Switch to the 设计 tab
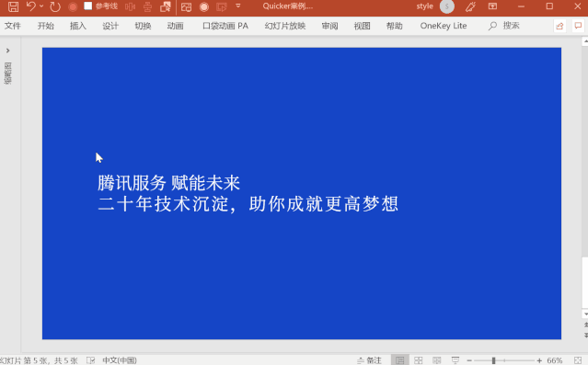The width and height of the screenshot is (588, 365). point(110,26)
